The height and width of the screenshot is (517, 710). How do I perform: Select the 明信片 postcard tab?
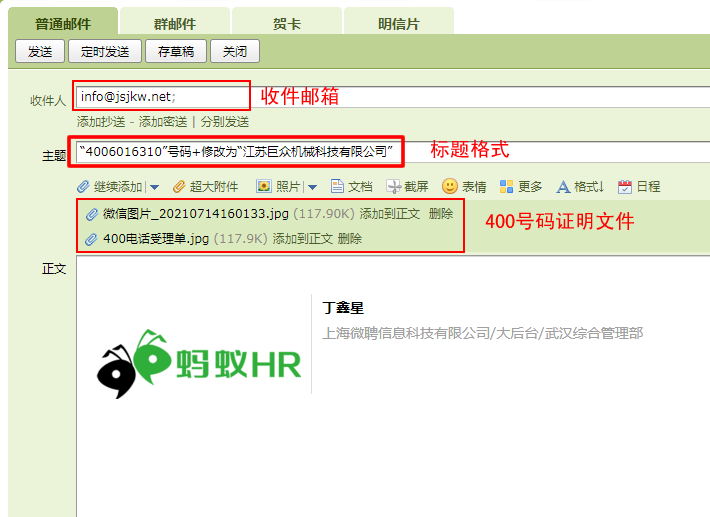click(x=399, y=24)
